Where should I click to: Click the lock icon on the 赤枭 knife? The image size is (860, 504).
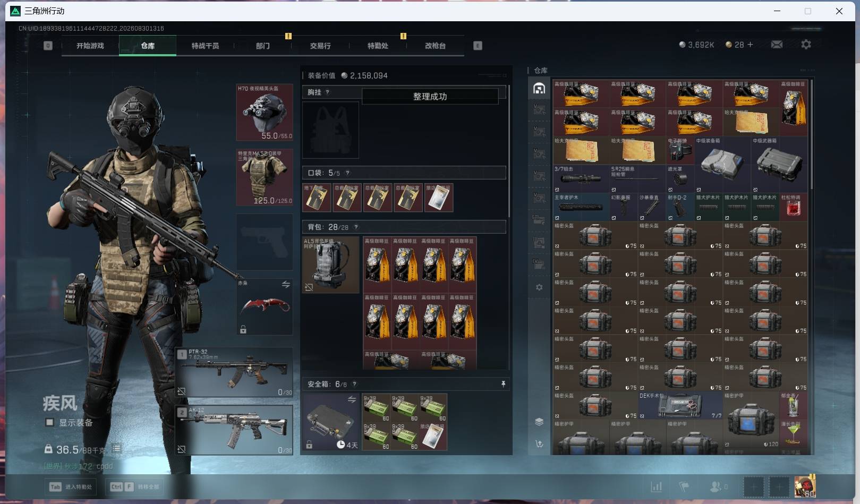tap(243, 330)
